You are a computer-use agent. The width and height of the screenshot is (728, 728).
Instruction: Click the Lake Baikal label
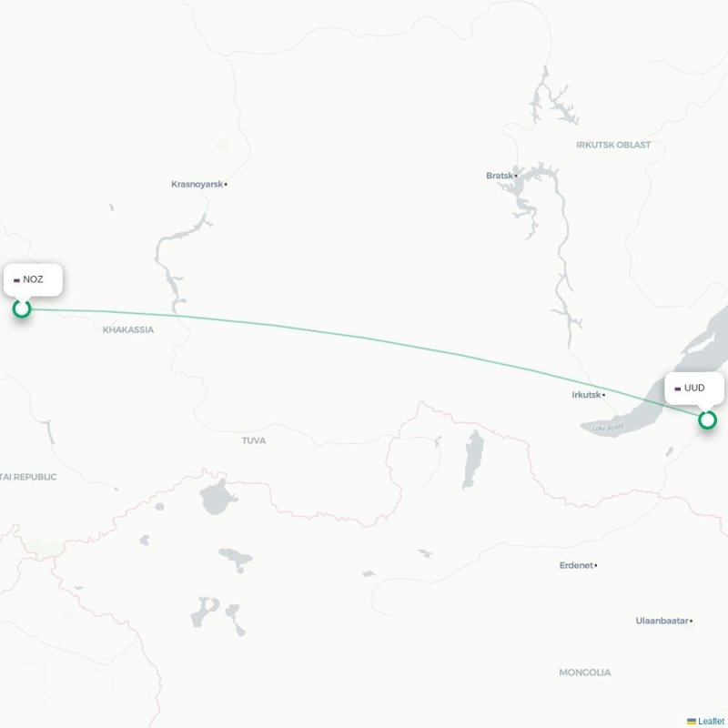click(608, 427)
